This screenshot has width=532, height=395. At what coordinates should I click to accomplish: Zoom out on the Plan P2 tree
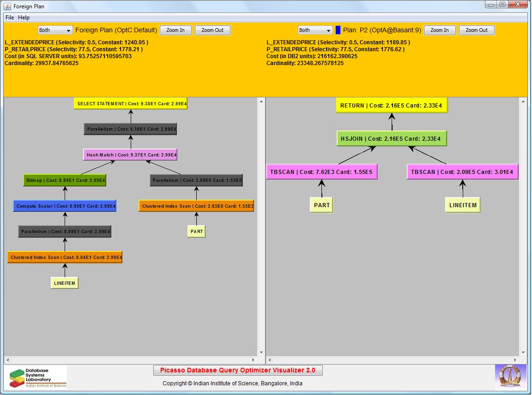click(x=476, y=30)
